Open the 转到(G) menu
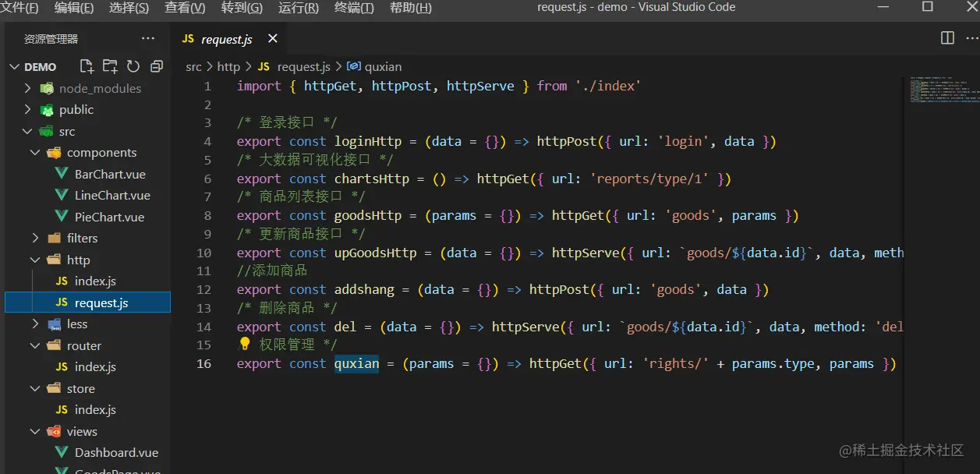Image resolution: width=980 pixels, height=474 pixels. [x=242, y=8]
